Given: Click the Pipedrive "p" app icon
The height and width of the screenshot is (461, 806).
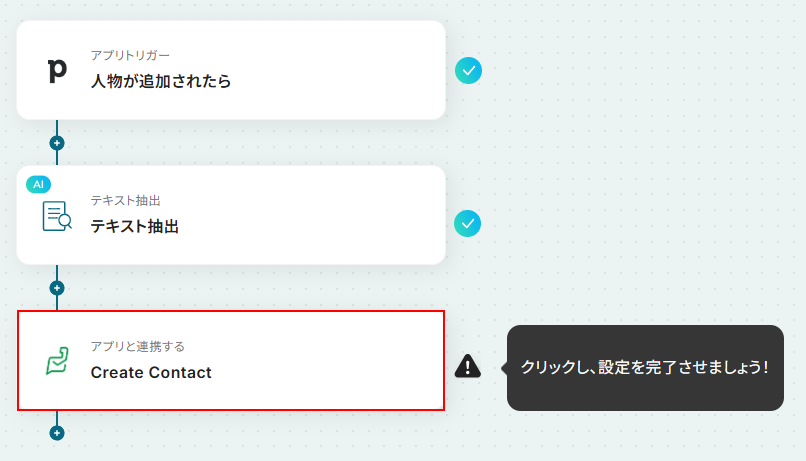Looking at the screenshot, I should point(57,70).
